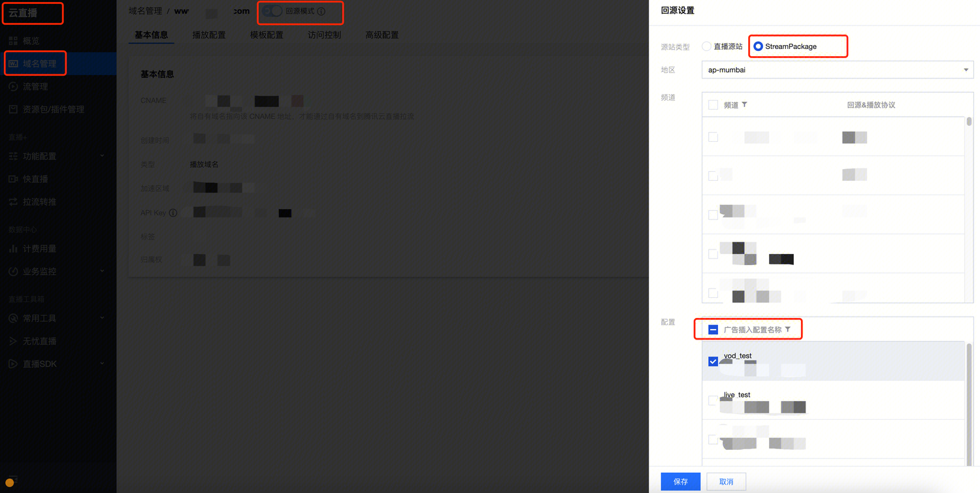
Task: Click the 回源&播放协议 column header
Action: click(x=871, y=105)
